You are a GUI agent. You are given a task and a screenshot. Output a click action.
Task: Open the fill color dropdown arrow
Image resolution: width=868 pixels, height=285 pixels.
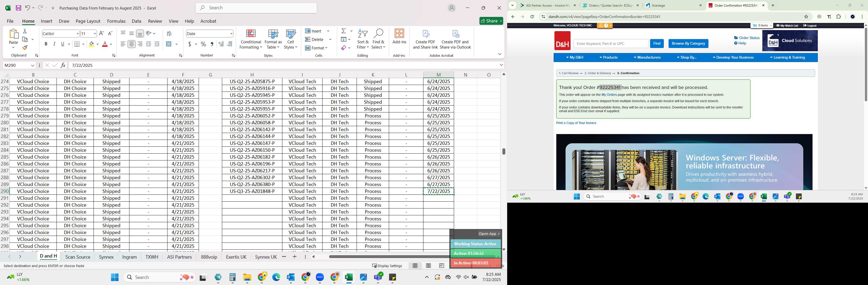[x=98, y=44]
